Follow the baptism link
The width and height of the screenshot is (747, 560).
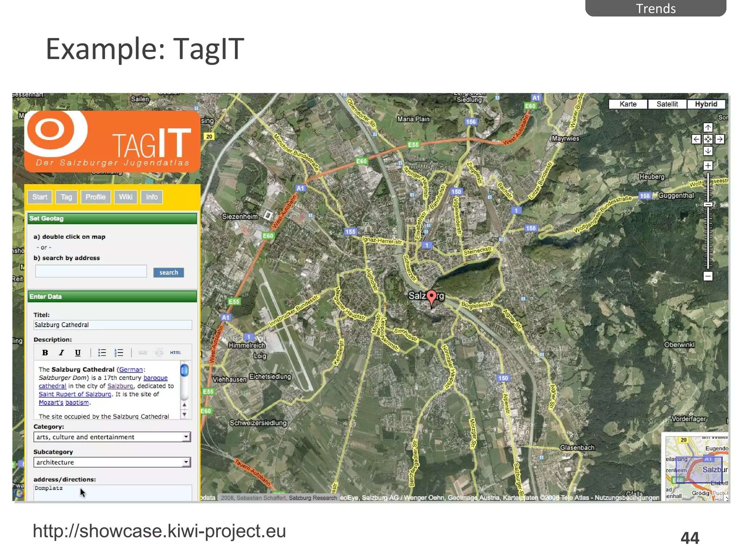[77, 402]
